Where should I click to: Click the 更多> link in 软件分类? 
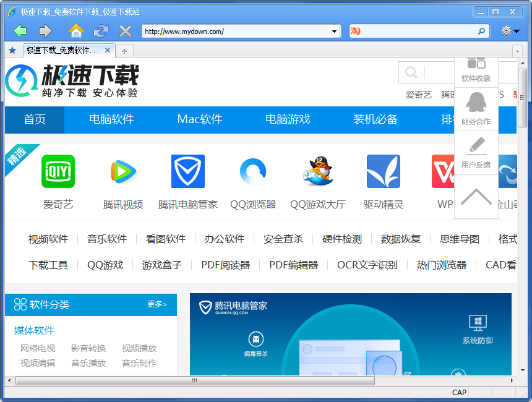point(157,304)
